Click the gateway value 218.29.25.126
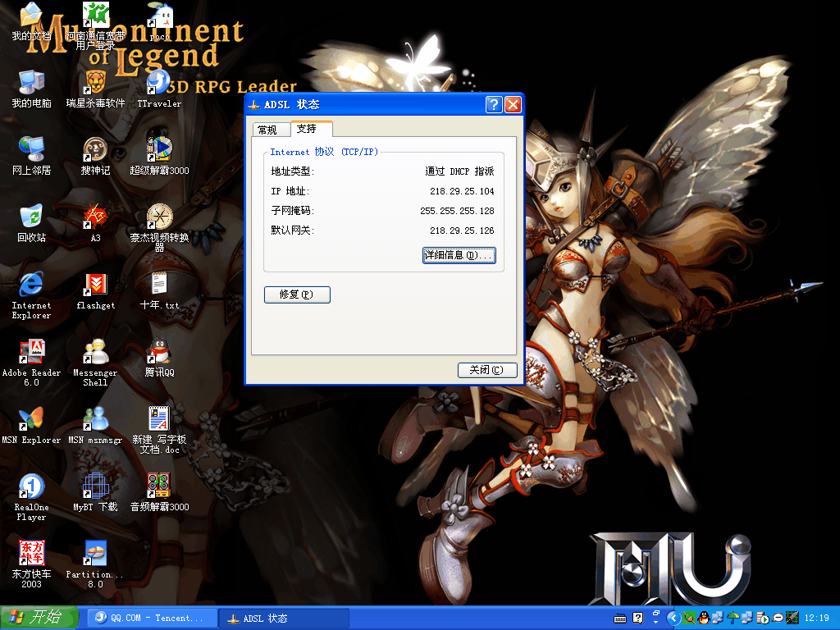The width and height of the screenshot is (840, 630). (x=462, y=231)
